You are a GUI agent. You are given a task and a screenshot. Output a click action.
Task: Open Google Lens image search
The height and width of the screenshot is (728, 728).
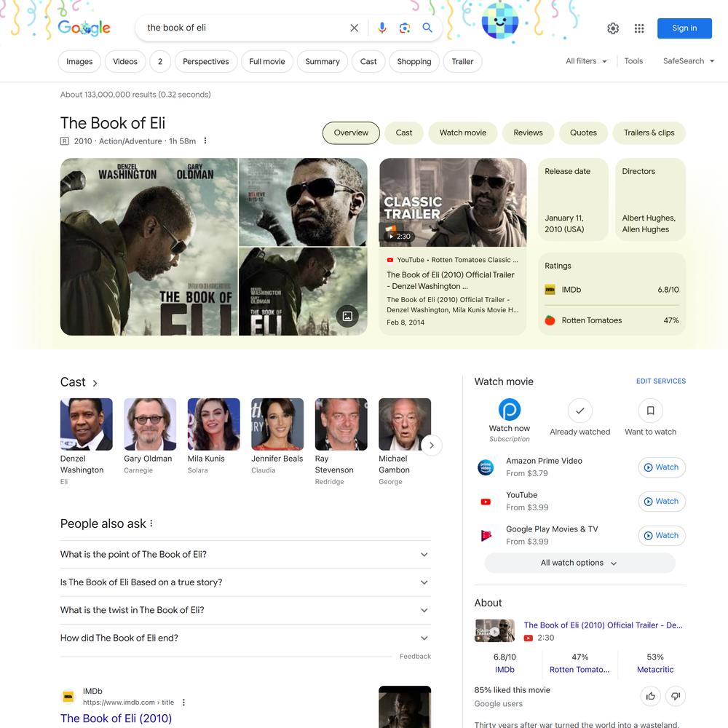pos(404,28)
